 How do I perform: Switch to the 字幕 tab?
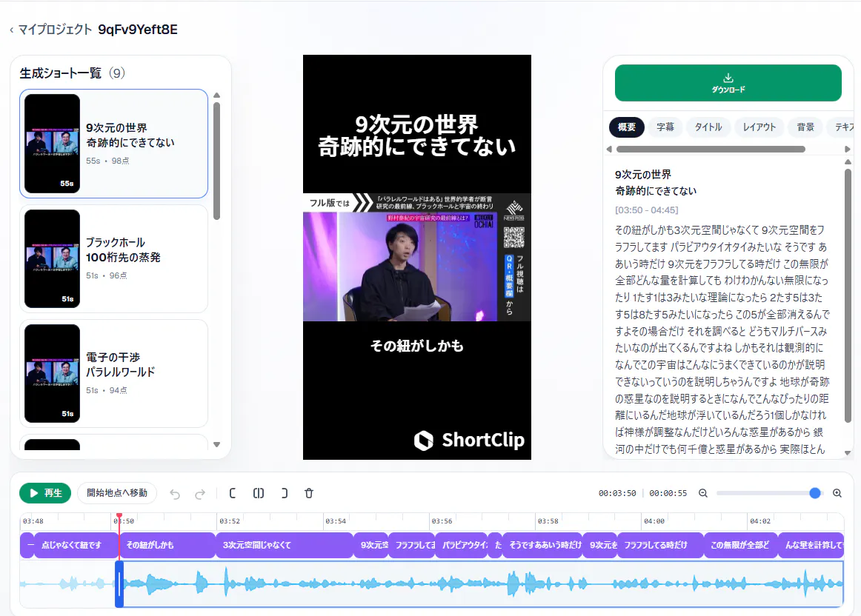point(665,127)
